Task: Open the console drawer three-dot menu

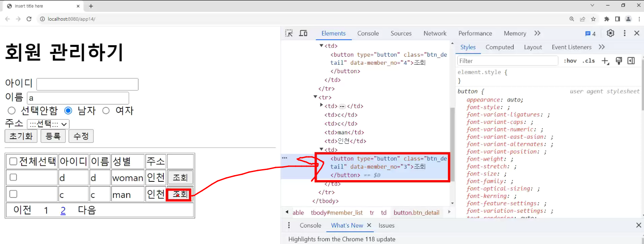Action: [289, 225]
